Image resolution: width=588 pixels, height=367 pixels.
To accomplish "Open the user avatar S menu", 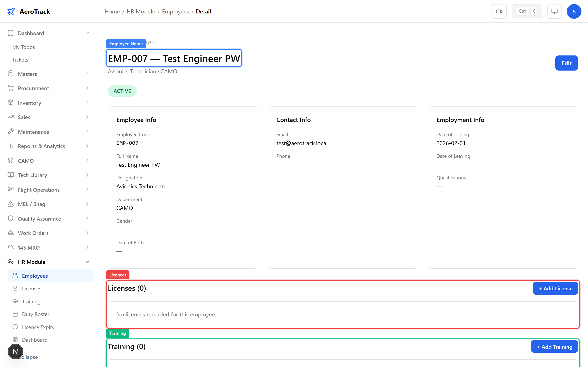I will (x=574, y=11).
